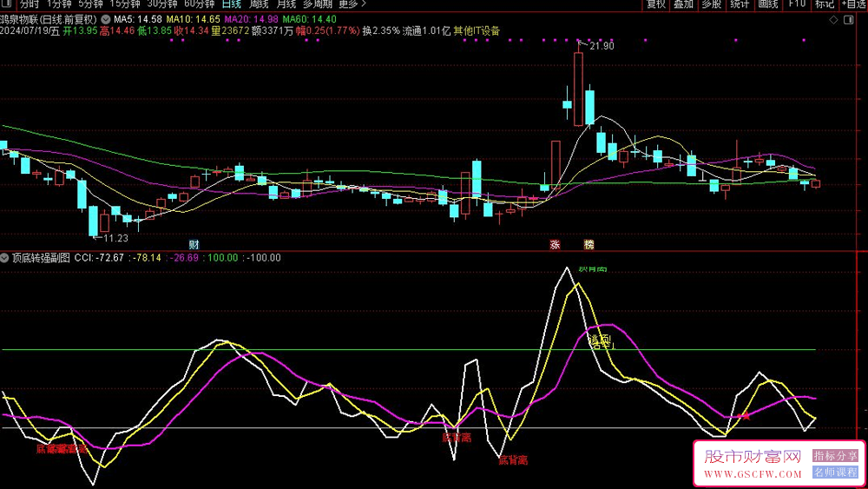Open the F10 company info

797,3
